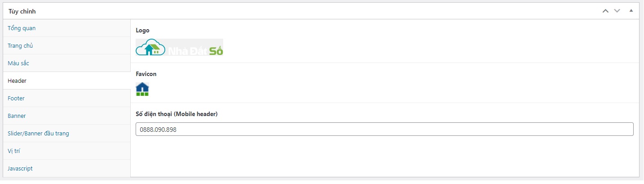Switch to the Trang chủ tab
Image resolution: width=644 pixels, height=184 pixels.
tap(20, 46)
